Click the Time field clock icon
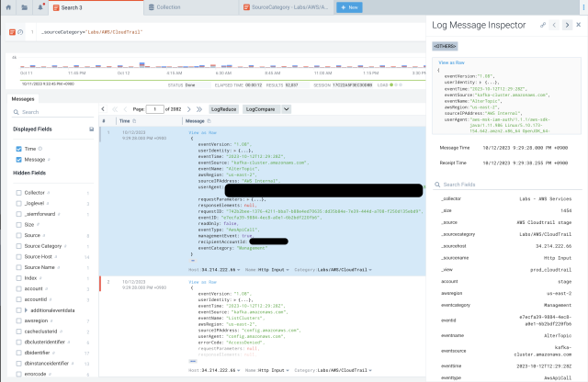This screenshot has width=588, height=382. [x=40, y=149]
